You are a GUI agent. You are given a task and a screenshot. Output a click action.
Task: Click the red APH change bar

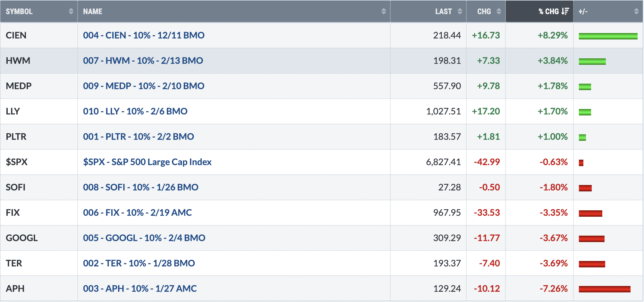coord(605,289)
